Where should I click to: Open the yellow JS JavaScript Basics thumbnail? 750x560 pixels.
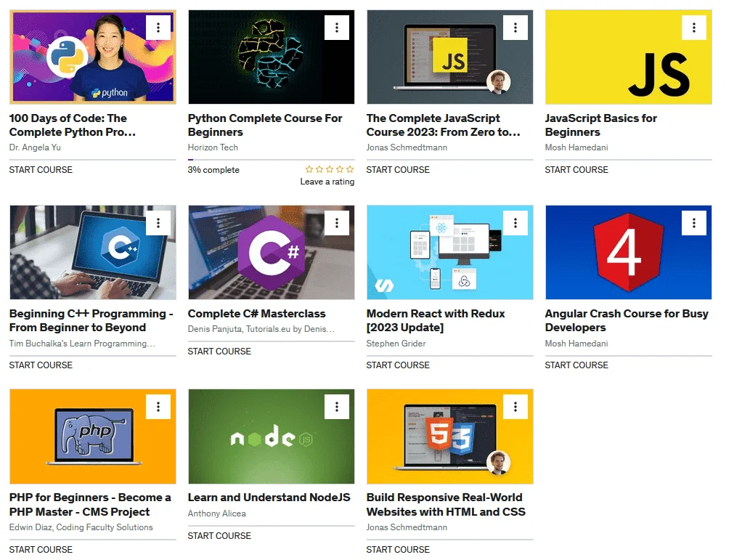pyautogui.click(x=629, y=57)
